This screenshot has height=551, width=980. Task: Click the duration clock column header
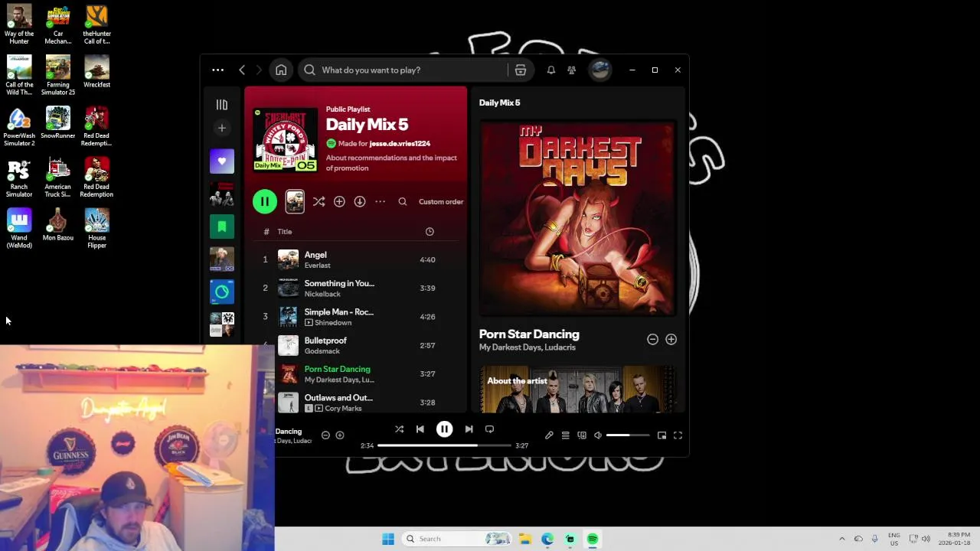click(x=430, y=231)
